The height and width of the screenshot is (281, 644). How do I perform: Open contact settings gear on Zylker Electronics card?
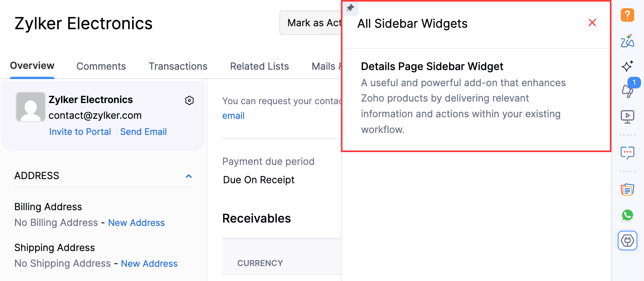point(189,100)
